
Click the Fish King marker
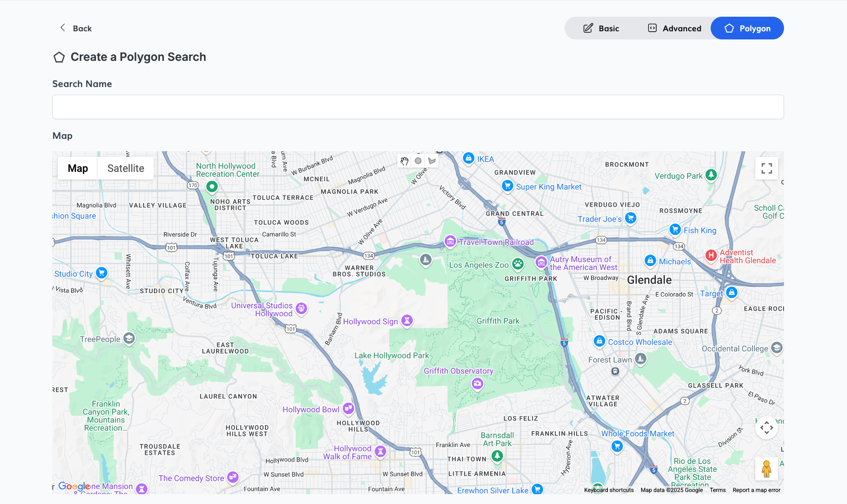point(675,230)
